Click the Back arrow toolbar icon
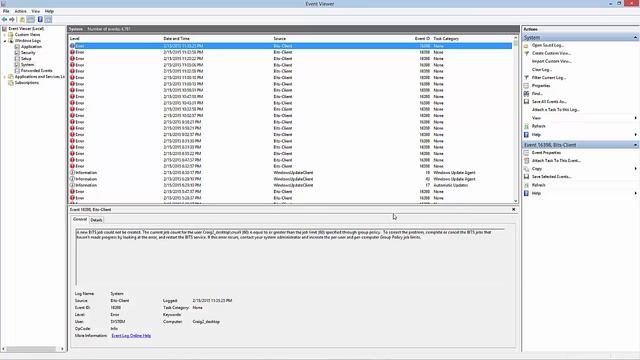The width and height of the screenshot is (640, 360). click(x=4, y=20)
